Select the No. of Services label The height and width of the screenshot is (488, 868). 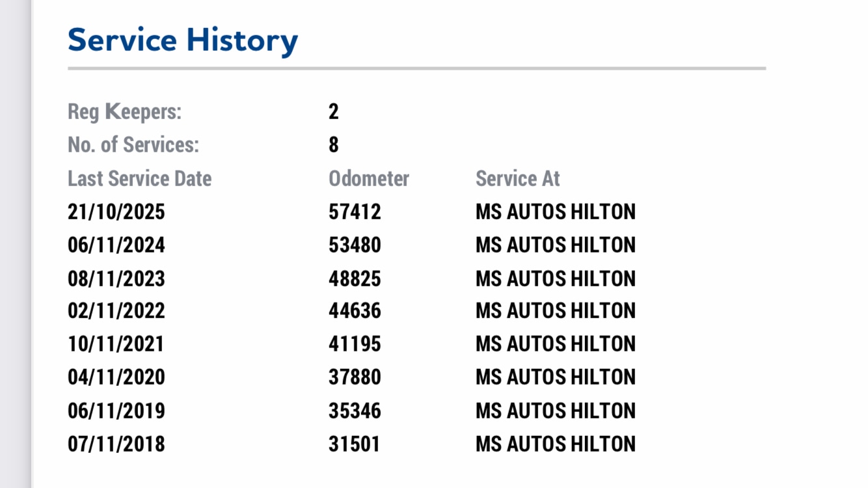[x=133, y=144]
